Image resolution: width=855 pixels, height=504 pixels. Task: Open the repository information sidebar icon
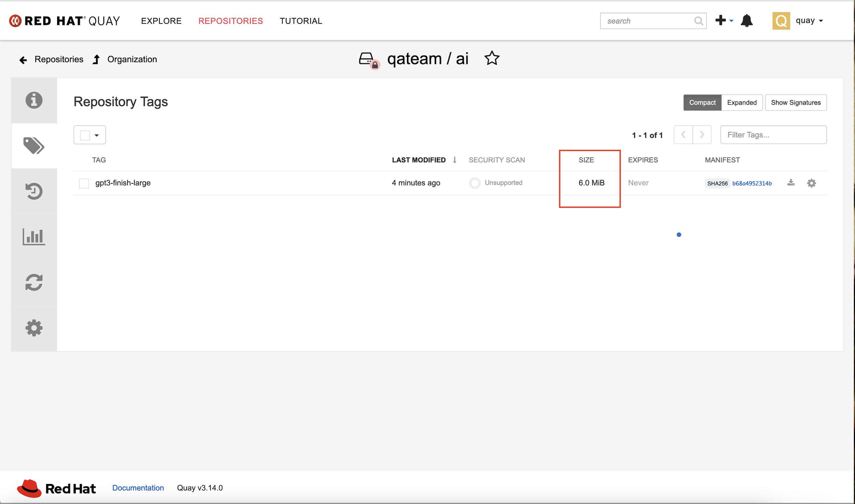[34, 100]
